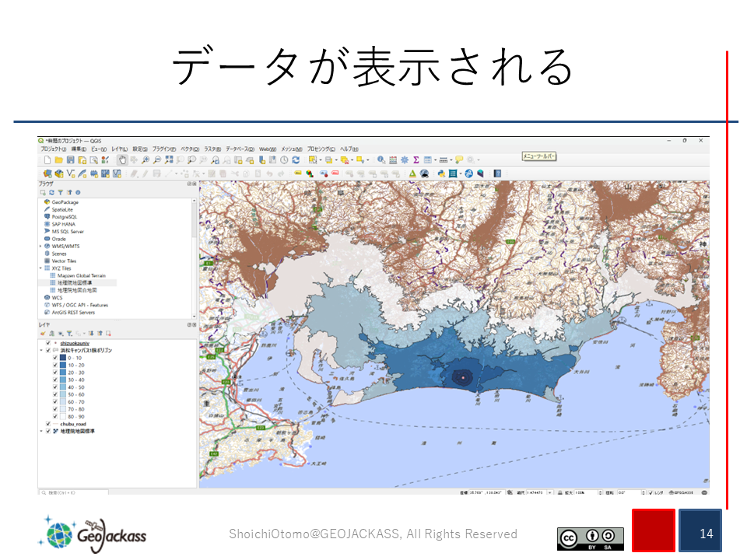Uncheck the 0 - 10 class checkbox
This screenshot has height=560, width=747.
tap(54, 358)
